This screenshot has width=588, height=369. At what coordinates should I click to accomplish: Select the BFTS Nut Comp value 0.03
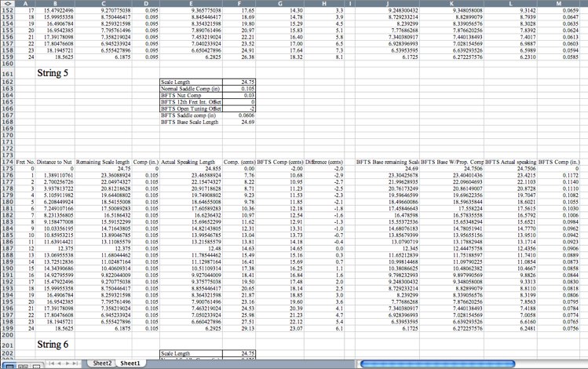pos(239,95)
